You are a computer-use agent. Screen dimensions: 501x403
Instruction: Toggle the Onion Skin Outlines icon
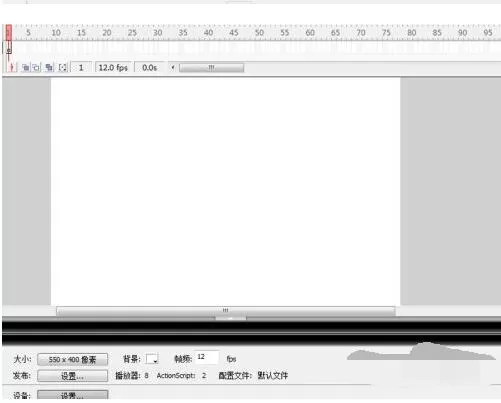[x=36, y=68]
